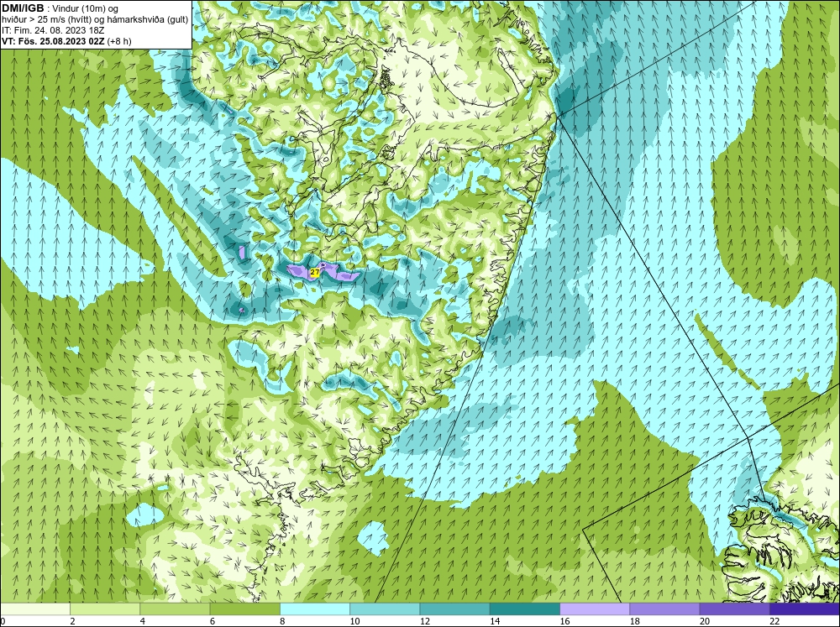The height and width of the screenshot is (627, 840).
Task: Click the legend scale label 22
Action: (774, 621)
